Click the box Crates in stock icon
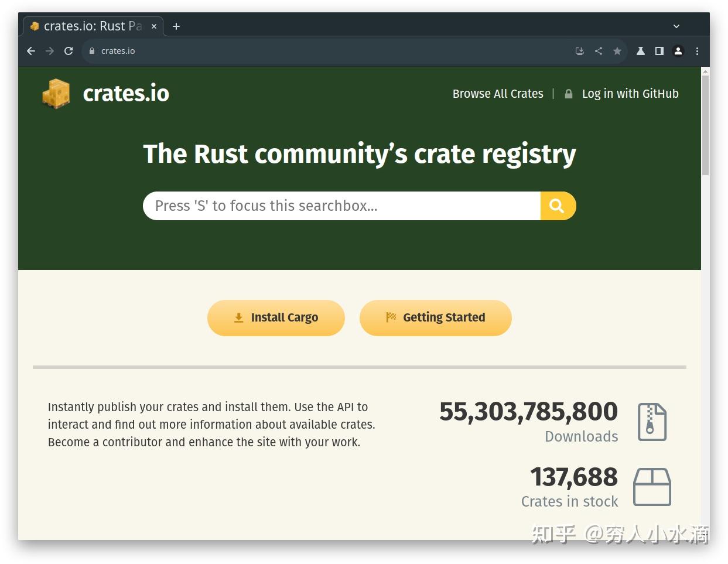 [652, 487]
